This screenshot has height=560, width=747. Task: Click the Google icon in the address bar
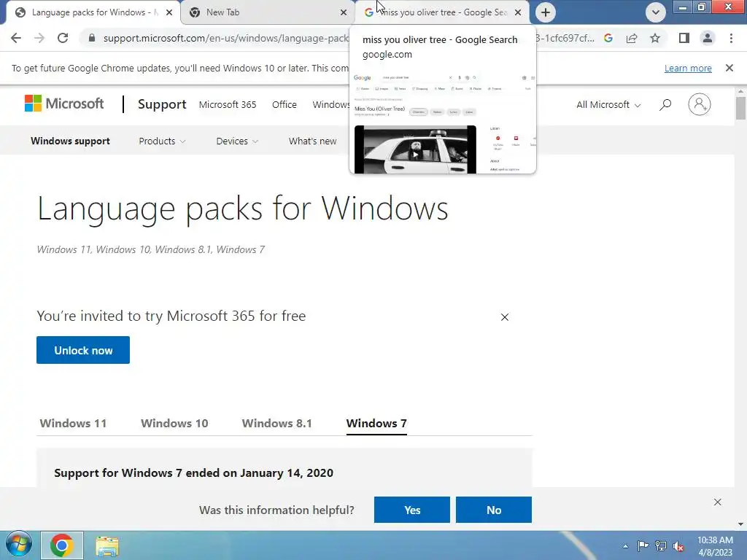tap(608, 38)
